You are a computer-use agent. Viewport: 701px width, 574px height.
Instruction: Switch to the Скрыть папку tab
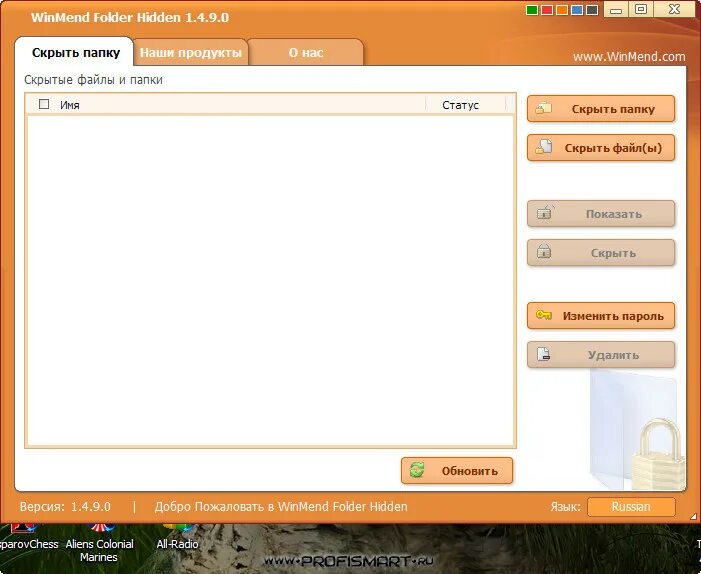coord(76,52)
